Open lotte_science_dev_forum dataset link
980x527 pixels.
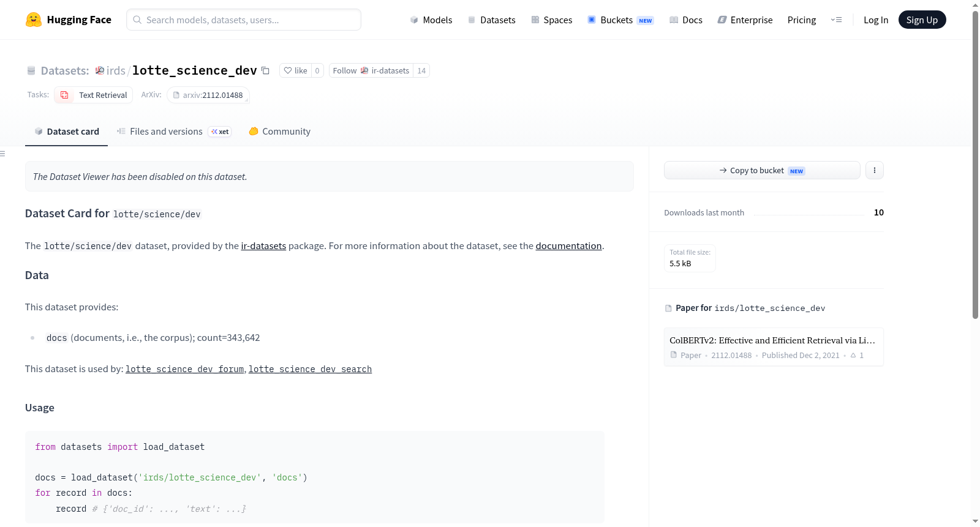pos(184,369)
